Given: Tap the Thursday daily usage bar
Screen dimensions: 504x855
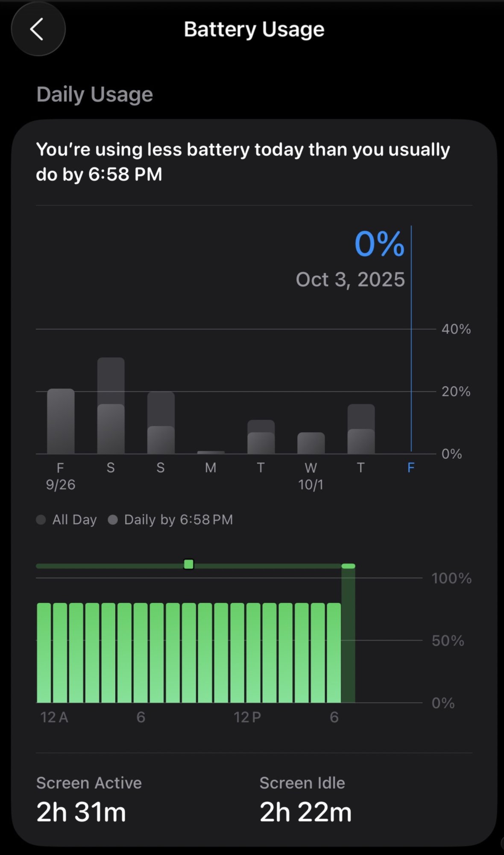Looking at the screenshot, I should [x=361, y=429].
